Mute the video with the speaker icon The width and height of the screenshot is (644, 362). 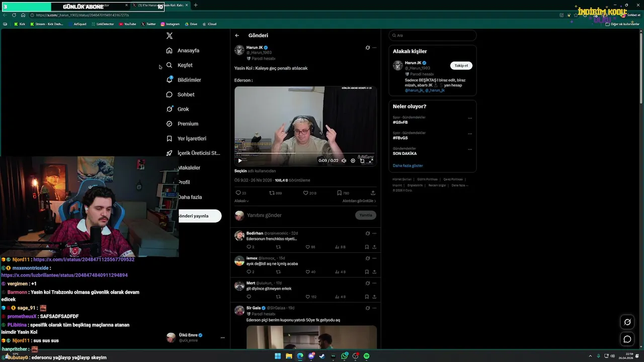coord(344,160)
